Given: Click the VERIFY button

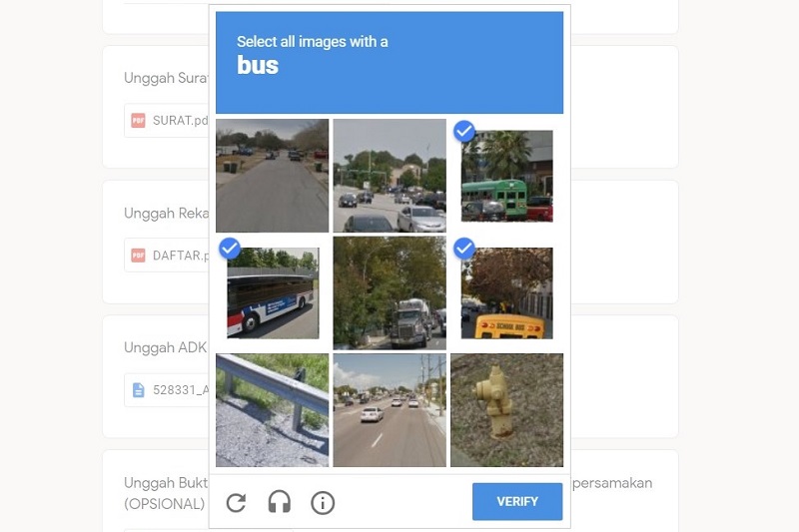Looking at the screenshot, I should [517, 501].
